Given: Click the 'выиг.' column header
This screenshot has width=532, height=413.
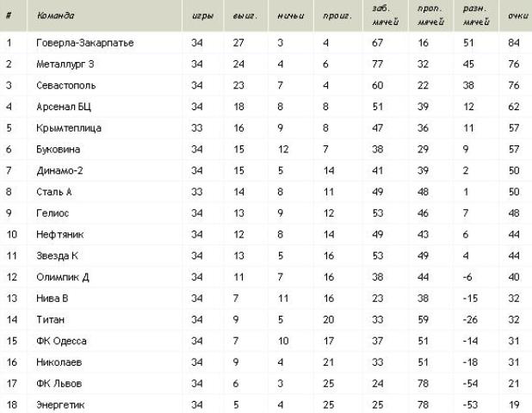Looking at the screenshot, I should pyautogui.click(x=245, y=16).
